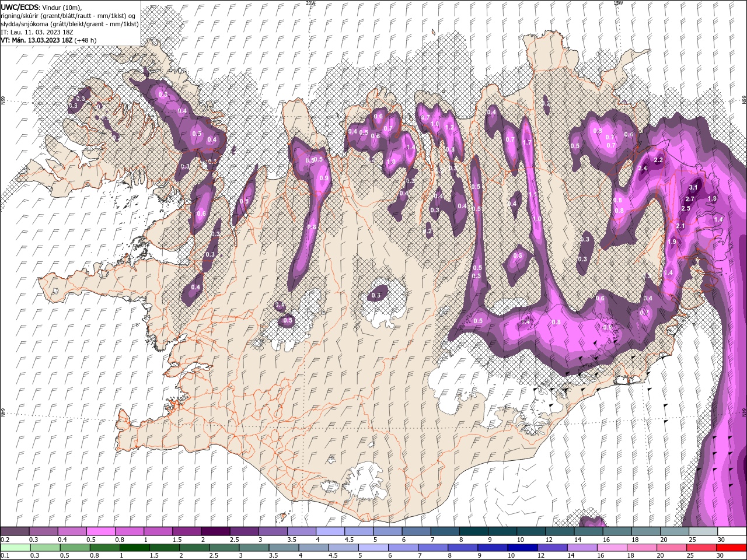Click the 'slydda/snjókoma' legend description line
Image resolution: width=747 pixels, height=560 pixels.
69,23
